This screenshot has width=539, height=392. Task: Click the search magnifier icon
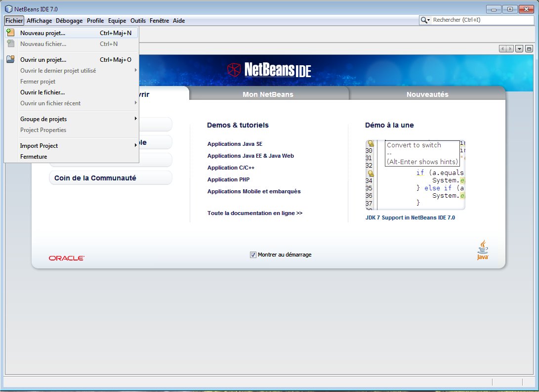pyautogui.click(x=425, y=20)
